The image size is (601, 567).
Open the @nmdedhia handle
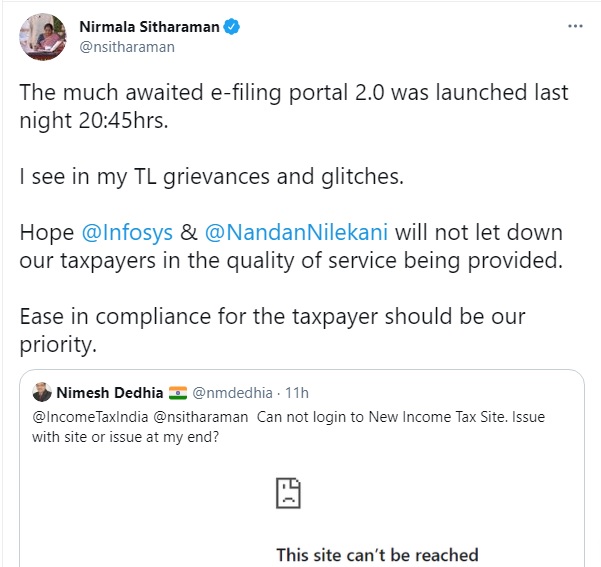(x=235, y=391)
